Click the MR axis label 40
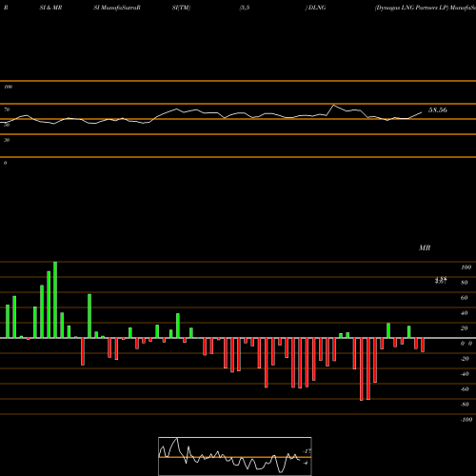This screenshot has height=476, width=476. point(465,313)
